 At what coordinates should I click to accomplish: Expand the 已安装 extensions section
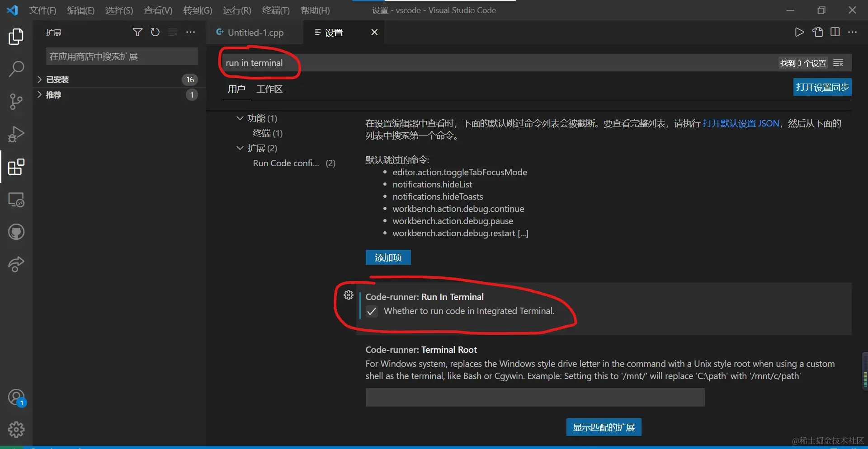[x=119, y=80]
